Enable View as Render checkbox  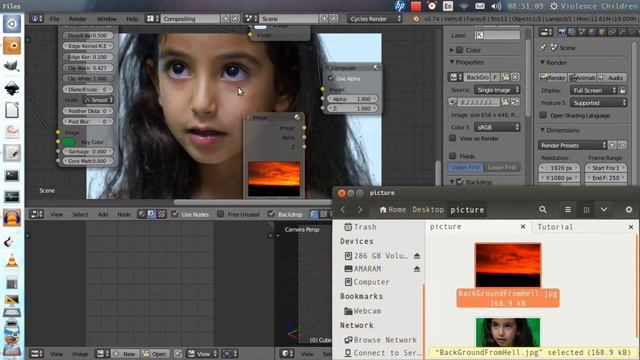click(x=453, y=138)
